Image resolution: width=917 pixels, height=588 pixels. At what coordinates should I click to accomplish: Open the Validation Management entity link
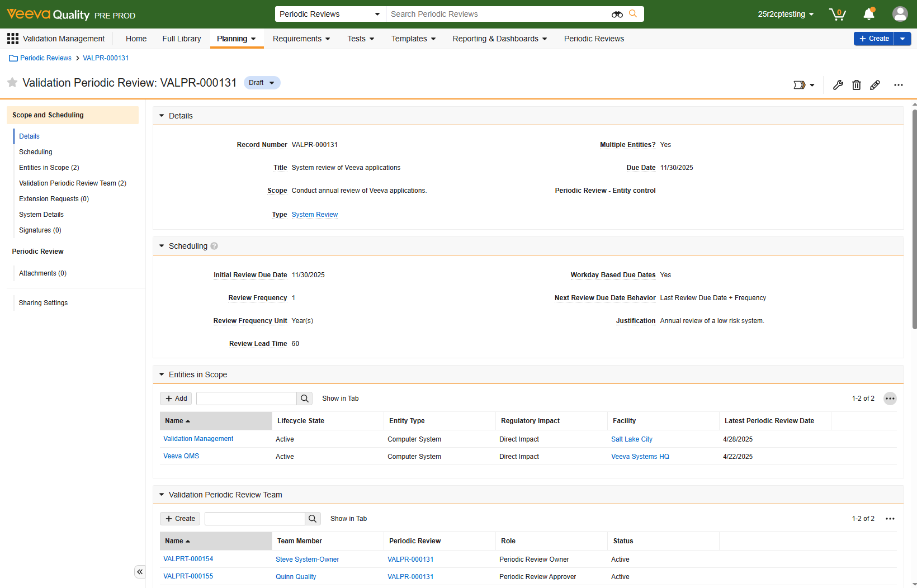coord(198,439)
